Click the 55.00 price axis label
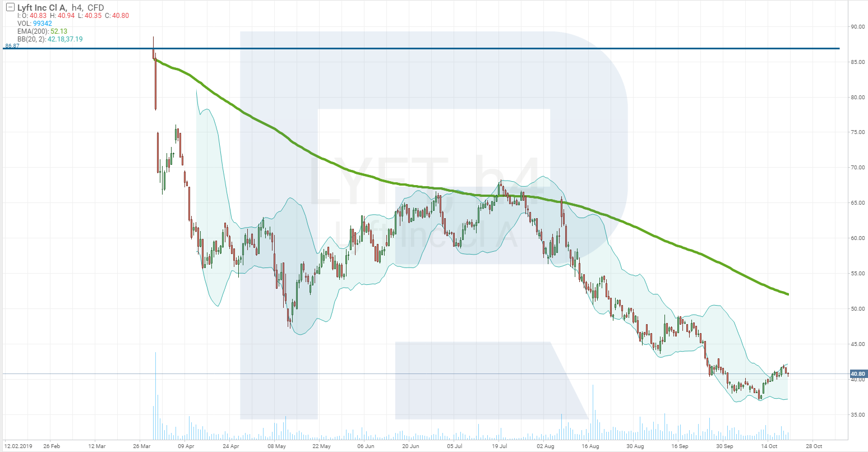 858,274
